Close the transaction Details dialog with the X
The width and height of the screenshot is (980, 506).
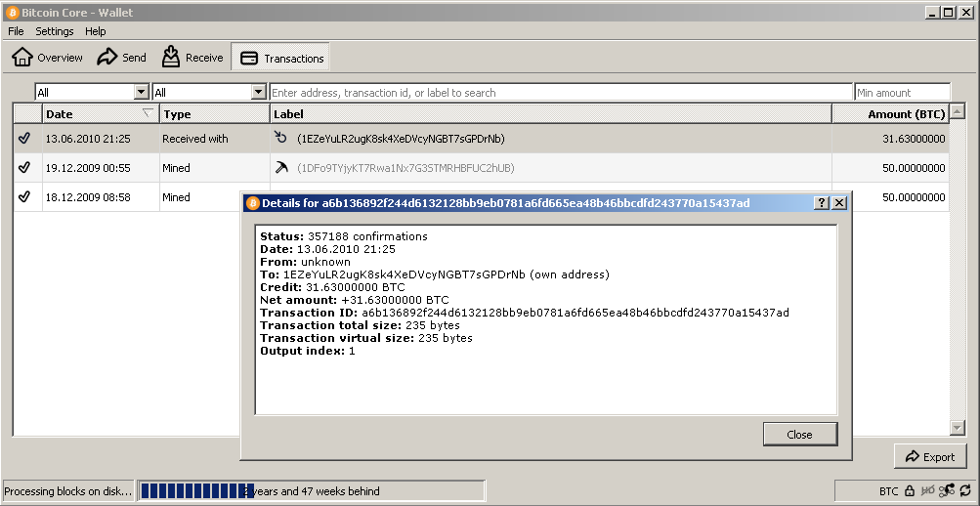pos(839,203)
